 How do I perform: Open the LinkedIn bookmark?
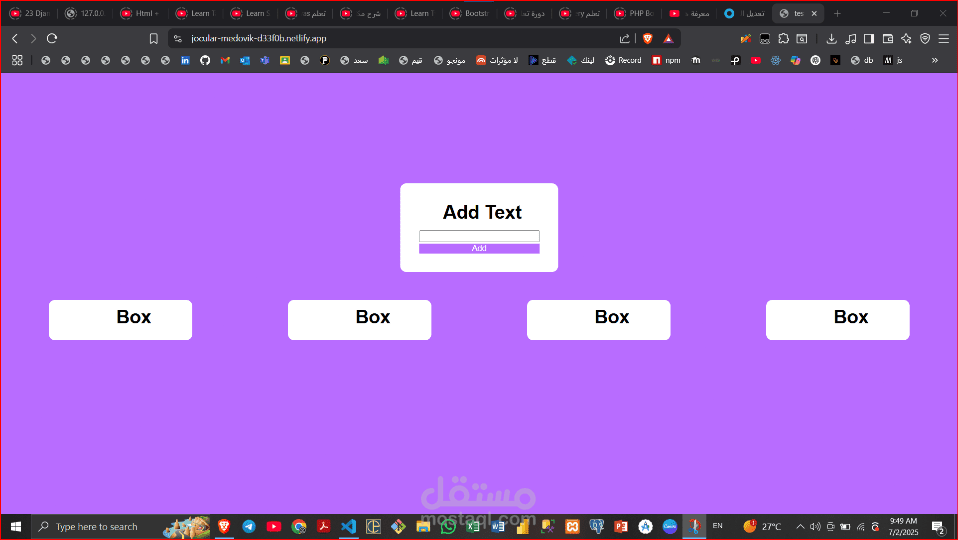[185, 60]
